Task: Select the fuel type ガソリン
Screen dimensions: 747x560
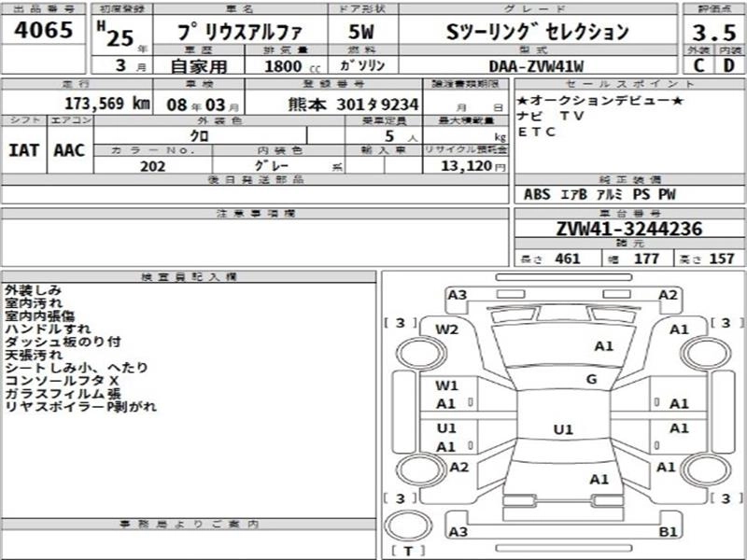Action: coord(362,65)
